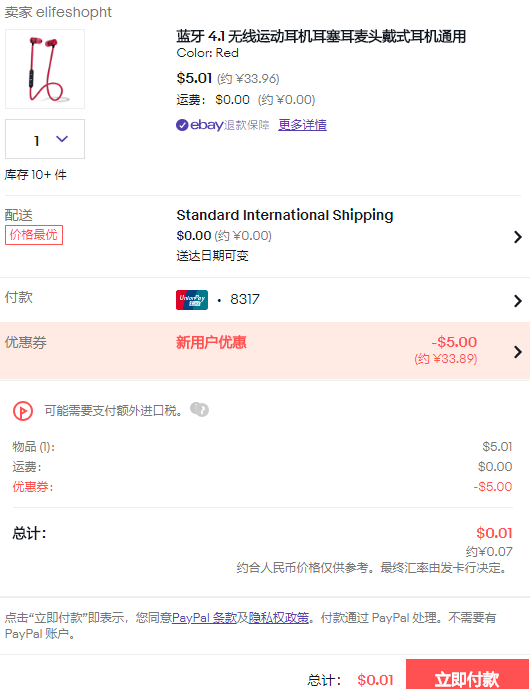The height and width of the screenshot is (689, 530).
Task: Click the product title 蓝牙 4.1 无线运动耳机
Action: (x=321, y=36)
